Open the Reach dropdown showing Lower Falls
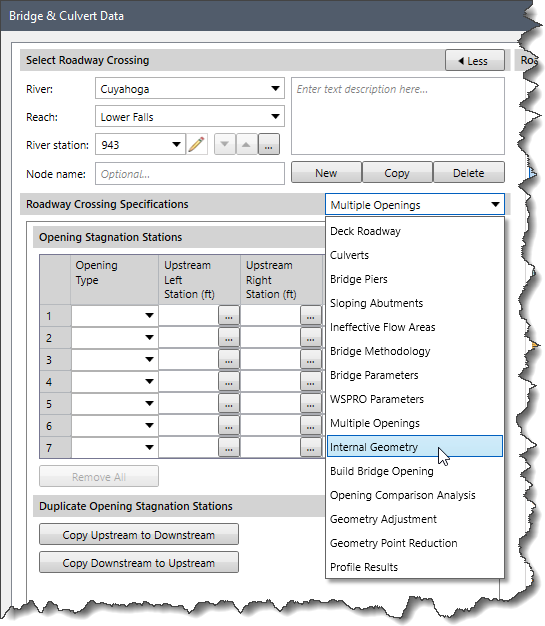The height and width of the screenshot is (626, 545). pyautogui.click(x=190, y=116)
